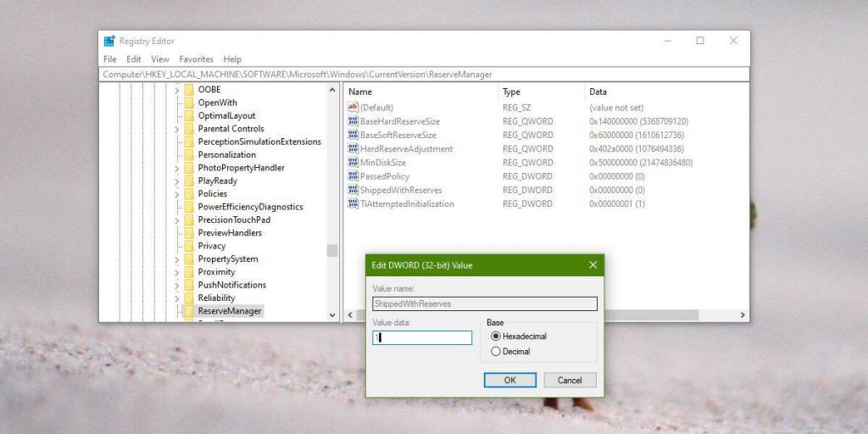Click the PreviewHandlers folder icon
The width and height of the screenshot is (868, 434).
[x=189, y=232]
